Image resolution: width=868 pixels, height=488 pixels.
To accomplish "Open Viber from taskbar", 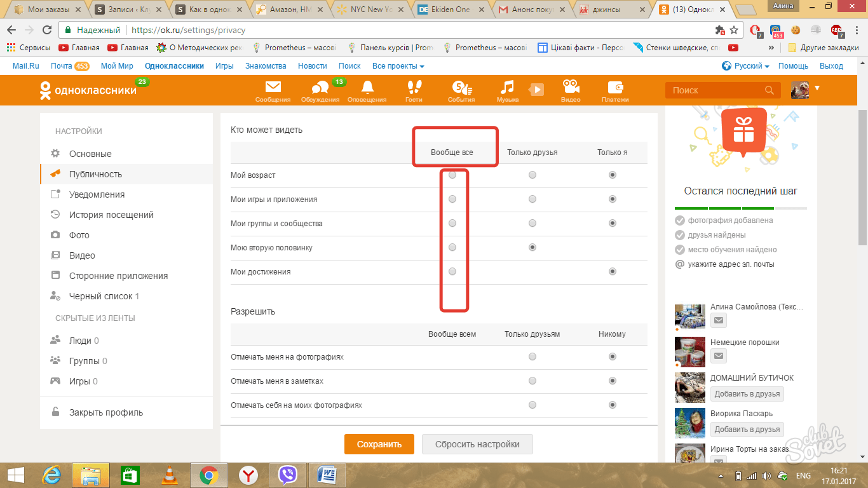I will 288,475.
